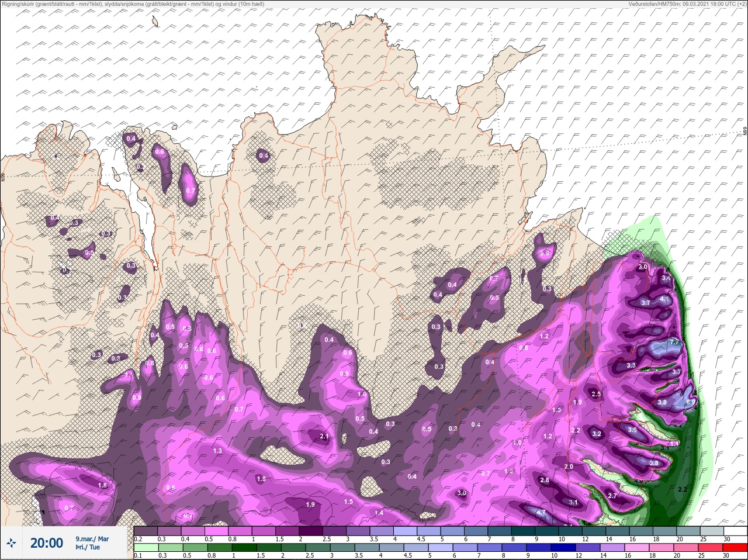Select the light green bottom-row swatch after 0.1
The height and width of the screenshot is (560, 748).
pyautogui.click(x=147, y=548)
